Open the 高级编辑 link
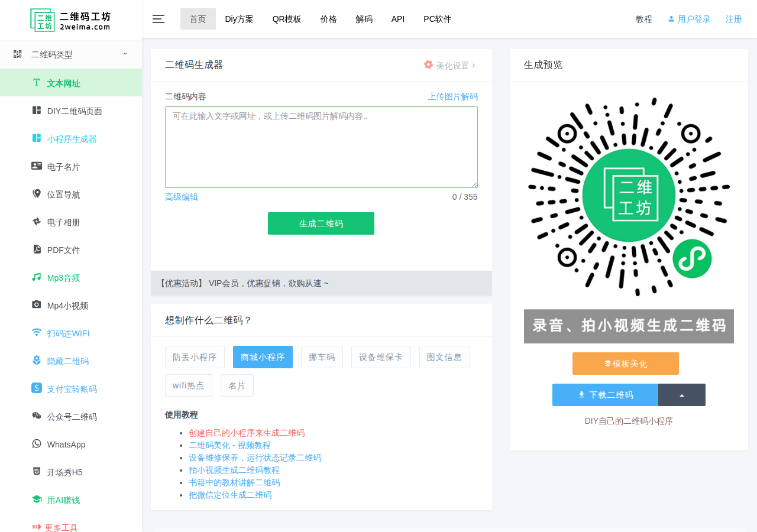 click(x=182, y=197)
